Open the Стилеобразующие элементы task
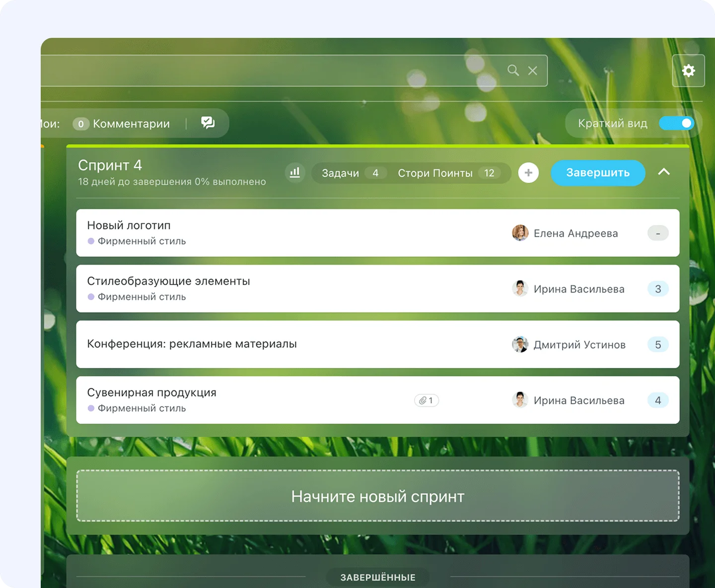 [168, 281]
